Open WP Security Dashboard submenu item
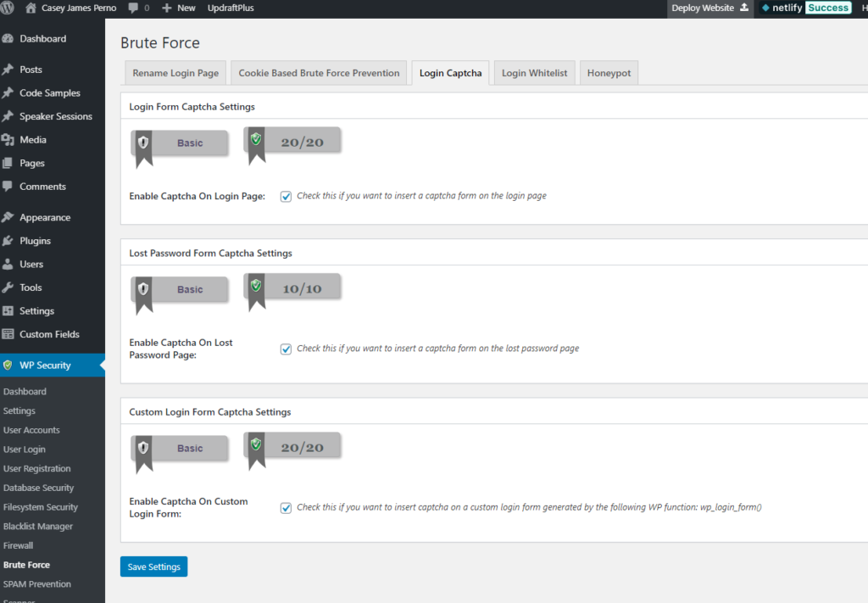This screenshot has height=603, width=868. (x=25, y=392)
